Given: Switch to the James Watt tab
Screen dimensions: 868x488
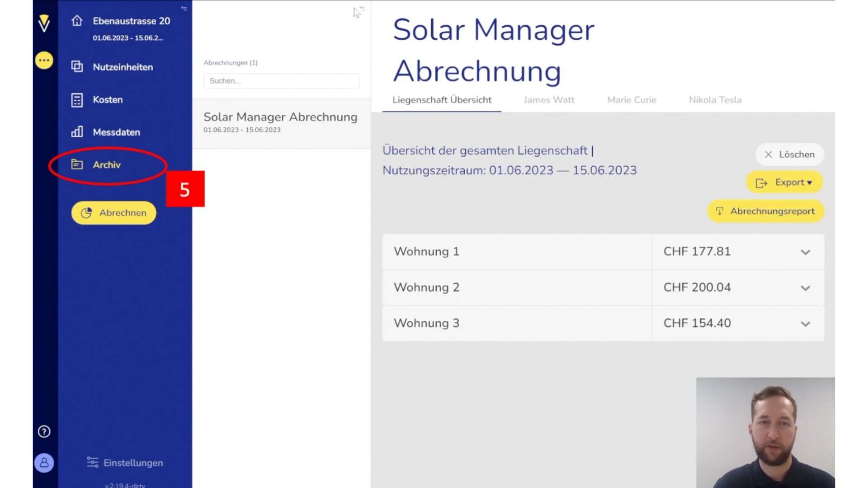Looking at the screenshot, I should coord(548,100).
